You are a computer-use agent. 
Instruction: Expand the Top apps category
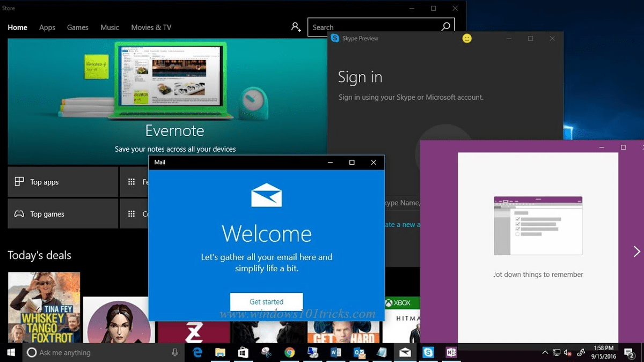tap(63, 182)
